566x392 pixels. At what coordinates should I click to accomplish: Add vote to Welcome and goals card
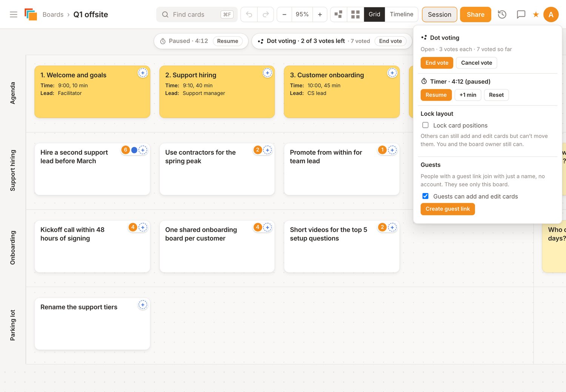click(x=143, y=73)
